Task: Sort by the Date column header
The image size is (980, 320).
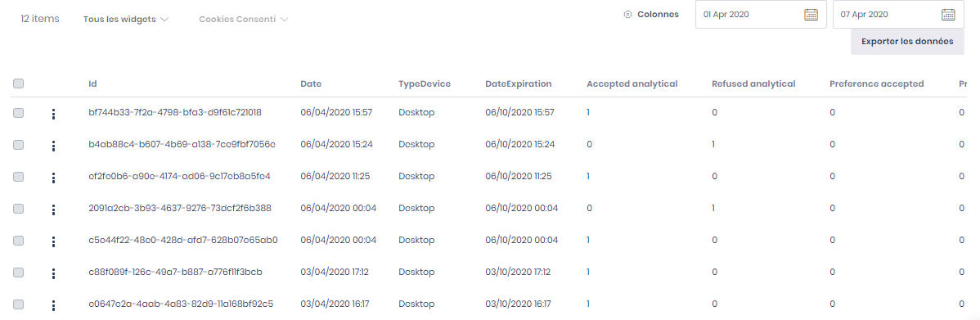Action: click(x=311, y=83)
